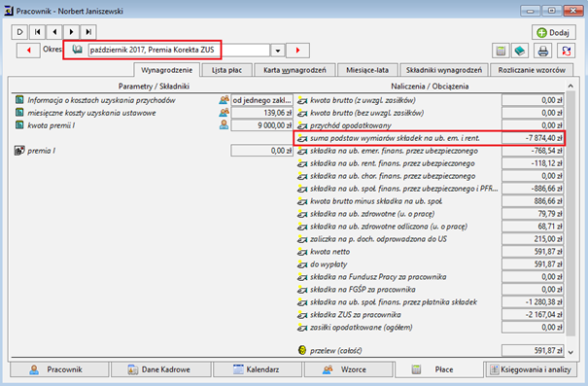Open the Karta wynagrodzeń tab
The height and width of the screenshot is (386, 588).
pos(294,70)
